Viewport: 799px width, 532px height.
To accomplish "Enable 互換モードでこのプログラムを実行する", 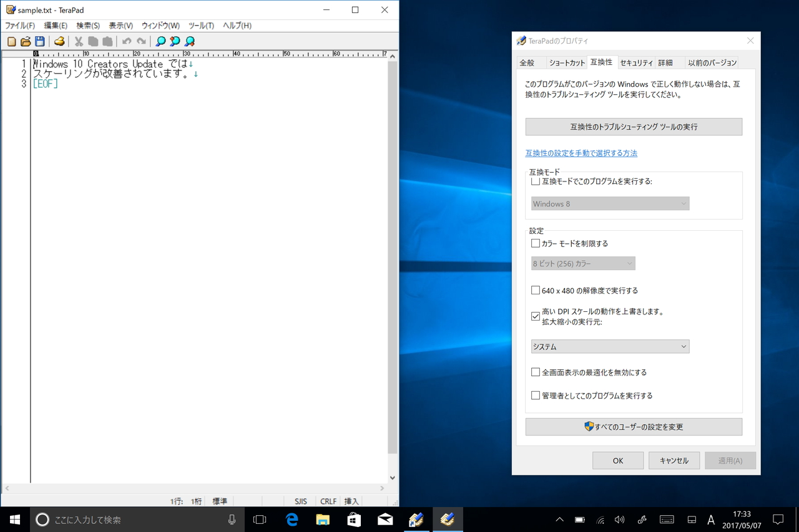I will click(x=535, y=181).
